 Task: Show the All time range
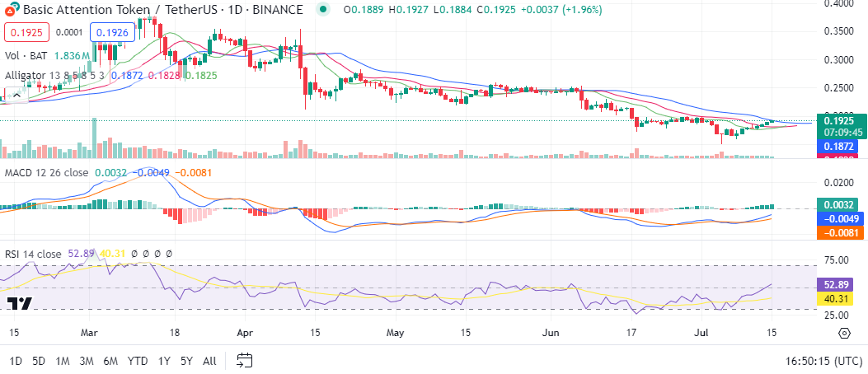click(x=209, y=362)
